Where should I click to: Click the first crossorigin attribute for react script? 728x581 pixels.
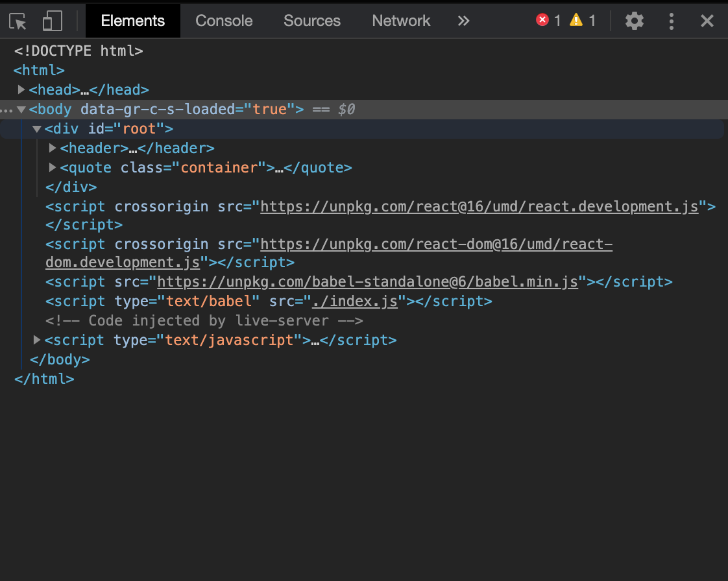tap(162, 206)
